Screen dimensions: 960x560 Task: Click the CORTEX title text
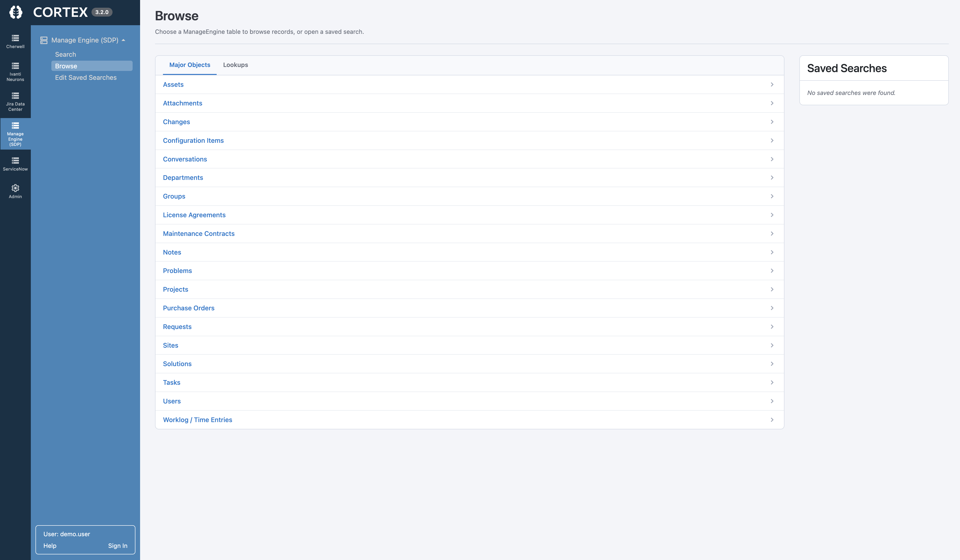point(60,12)
